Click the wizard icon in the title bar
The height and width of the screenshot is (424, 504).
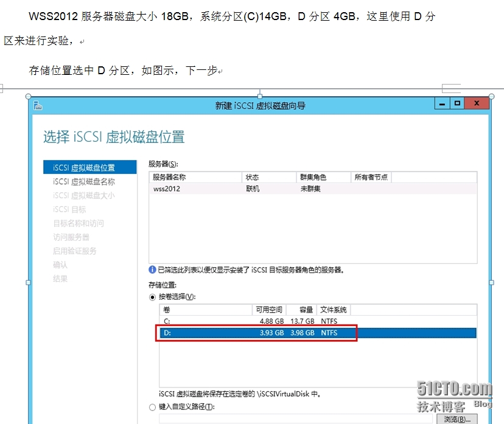(38, 105)
